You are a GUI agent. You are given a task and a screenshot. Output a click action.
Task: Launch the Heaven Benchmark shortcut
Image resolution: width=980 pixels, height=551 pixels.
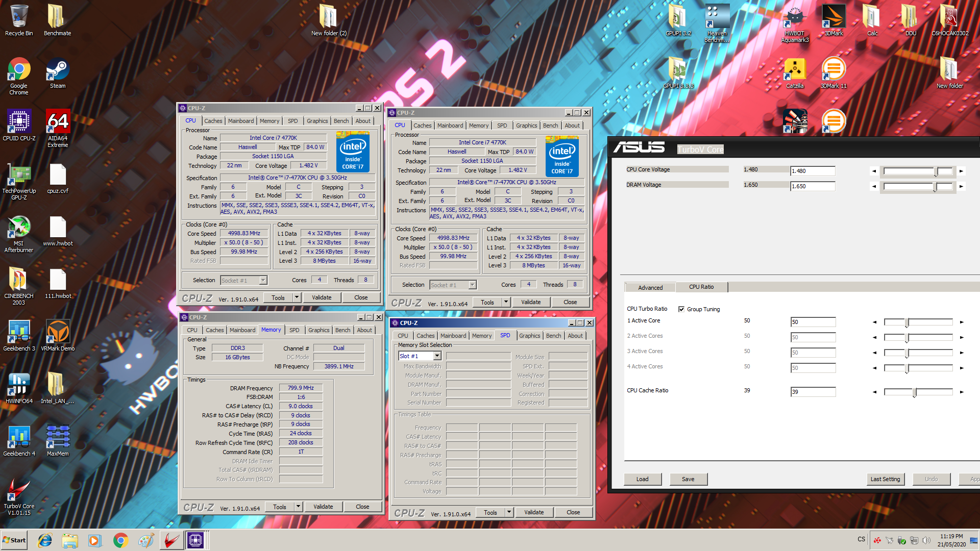pyautogui.click(x=717, y=23)
